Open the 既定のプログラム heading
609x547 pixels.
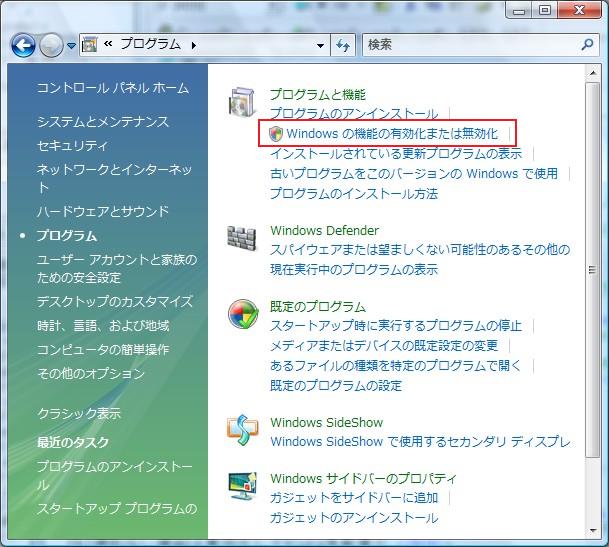[x=318, y=307]
